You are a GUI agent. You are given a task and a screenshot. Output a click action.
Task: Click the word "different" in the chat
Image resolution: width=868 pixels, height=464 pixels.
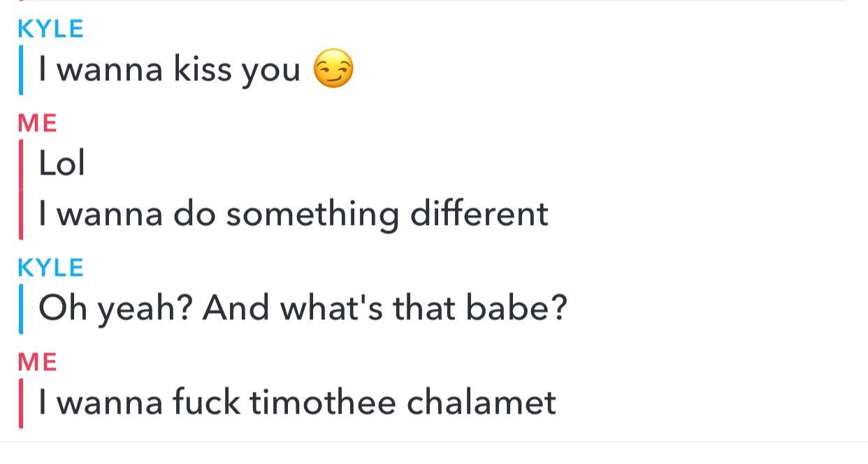[x=479, y=213]
